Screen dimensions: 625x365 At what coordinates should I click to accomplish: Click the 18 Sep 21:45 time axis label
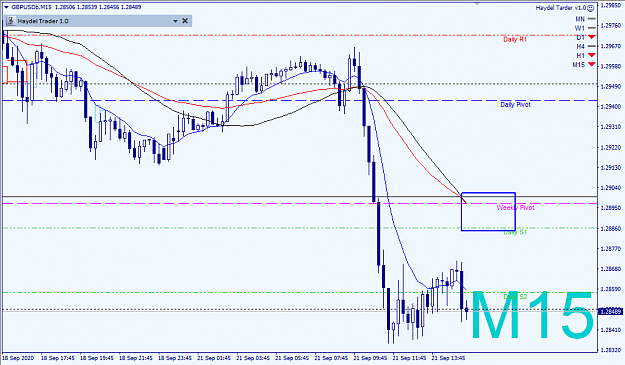(136, 358)
